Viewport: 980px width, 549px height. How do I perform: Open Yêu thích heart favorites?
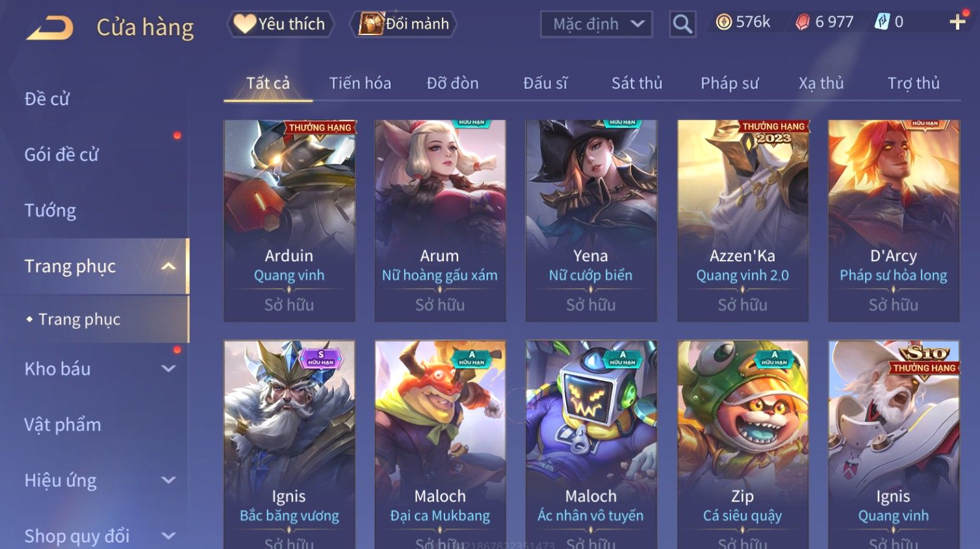(280, 24)
